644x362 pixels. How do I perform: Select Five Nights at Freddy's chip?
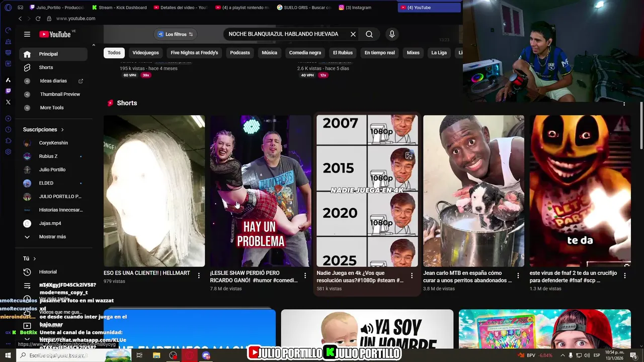point(194,53)
